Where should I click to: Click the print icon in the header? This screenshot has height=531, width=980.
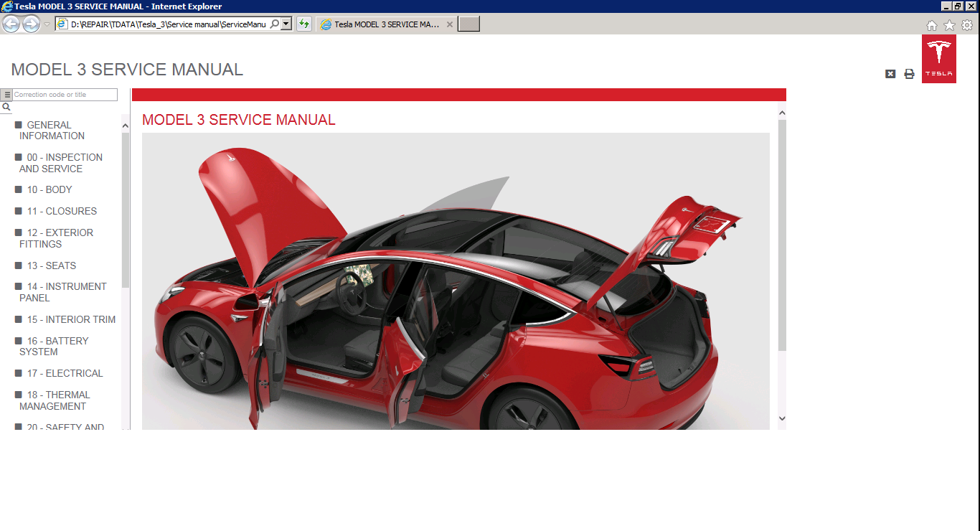[x=909, y=73]
